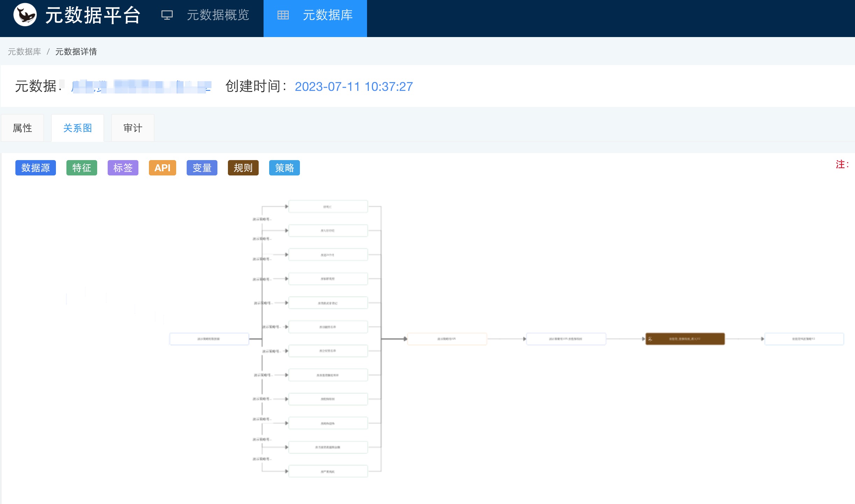Click the creation time 2023-07-11 10:37:27

(x=354, y=86)
